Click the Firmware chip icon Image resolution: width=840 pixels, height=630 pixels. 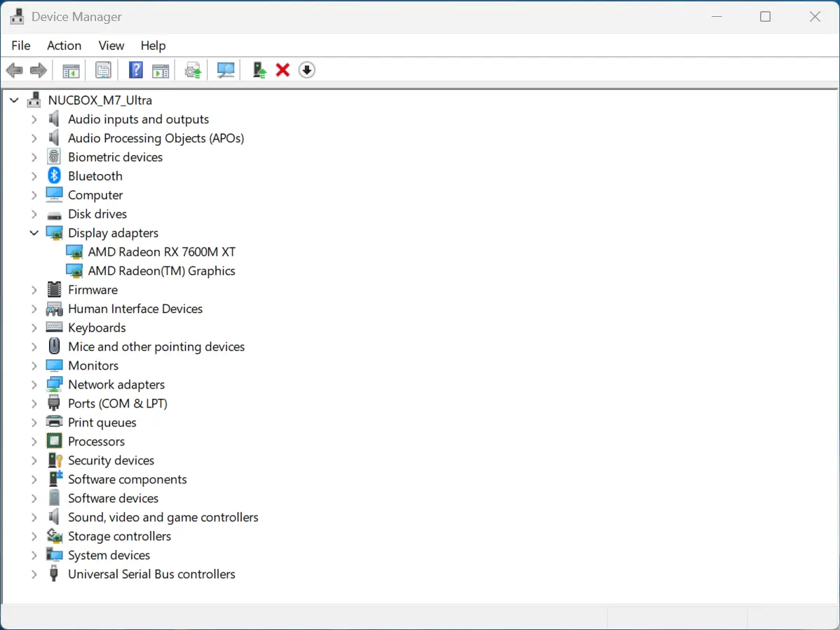click(x=54, y=290)
